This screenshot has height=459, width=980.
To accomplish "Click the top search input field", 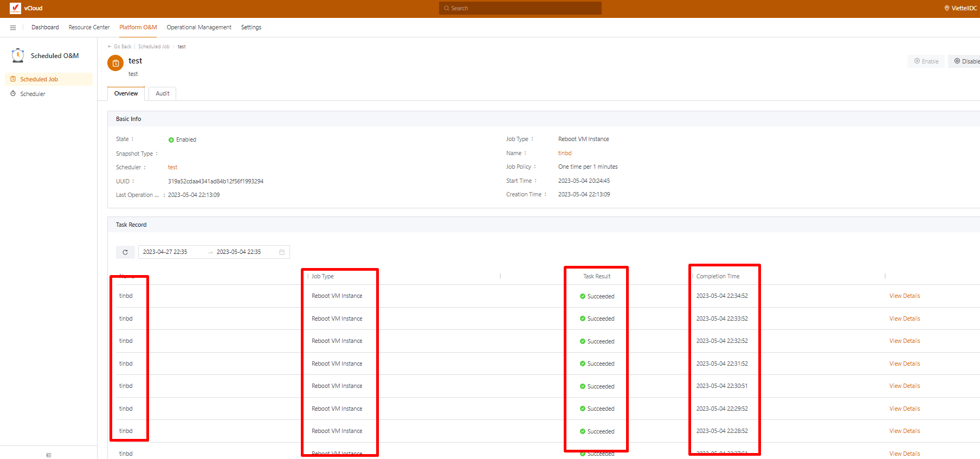I will [x=520, y=8].
